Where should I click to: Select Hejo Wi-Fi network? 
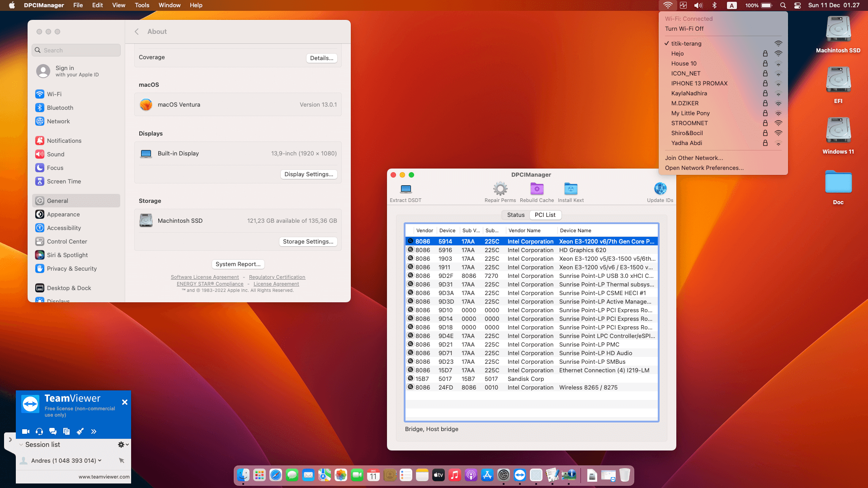[x=723, y=53]
